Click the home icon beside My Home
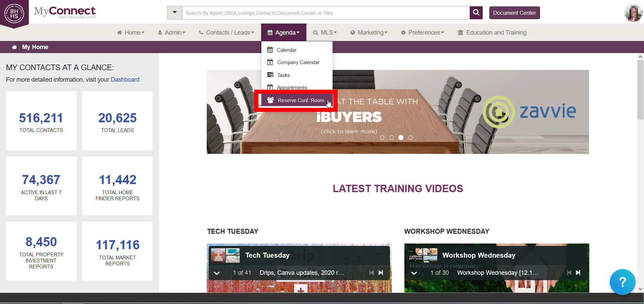The image size is (644, 304). pyautogui.click(x=14, y=47)
